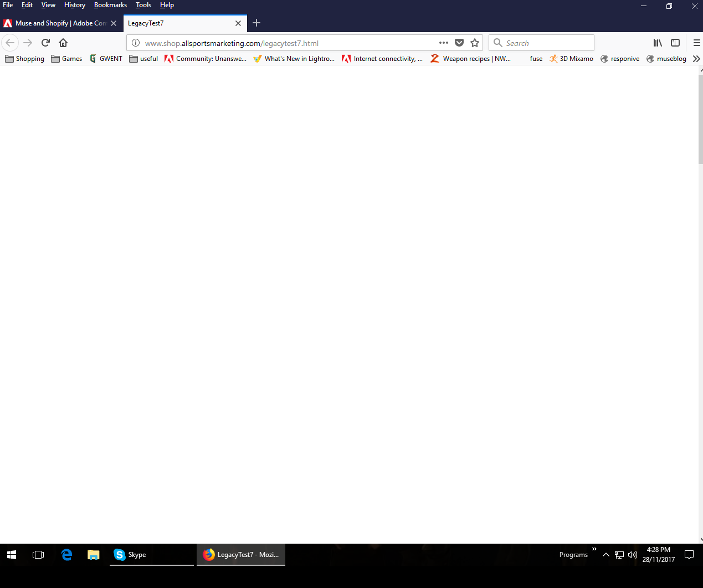Switch to Skype in taskbar
The width and height of the screenshot is (703, 588).
pos(152,555)
